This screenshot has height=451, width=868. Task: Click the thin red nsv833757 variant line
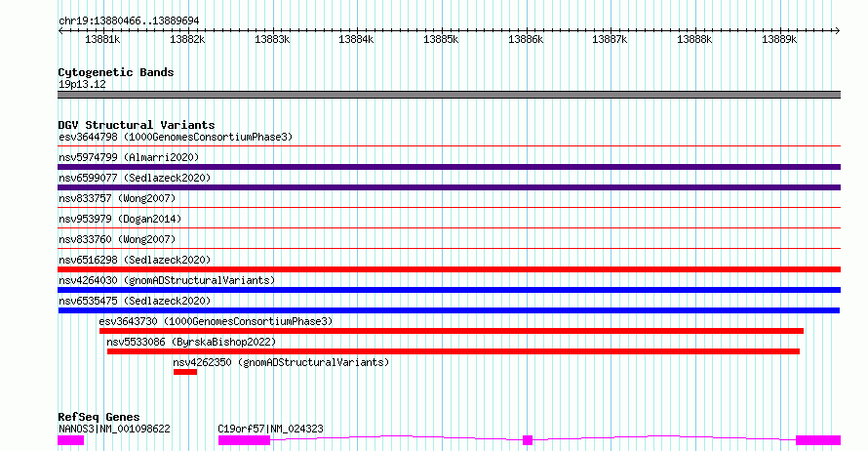pos(449,208)
